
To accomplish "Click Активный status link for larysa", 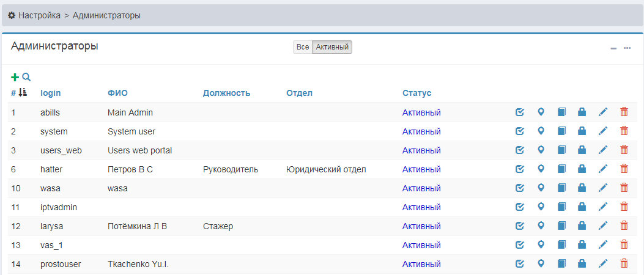I will (x=421, y=226).
